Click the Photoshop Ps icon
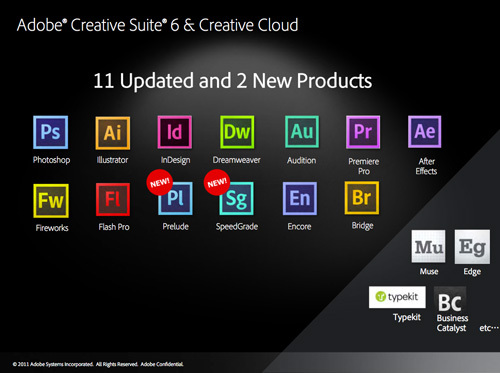Viewport: 500px width, 373px height. click(x=51, y=132)
